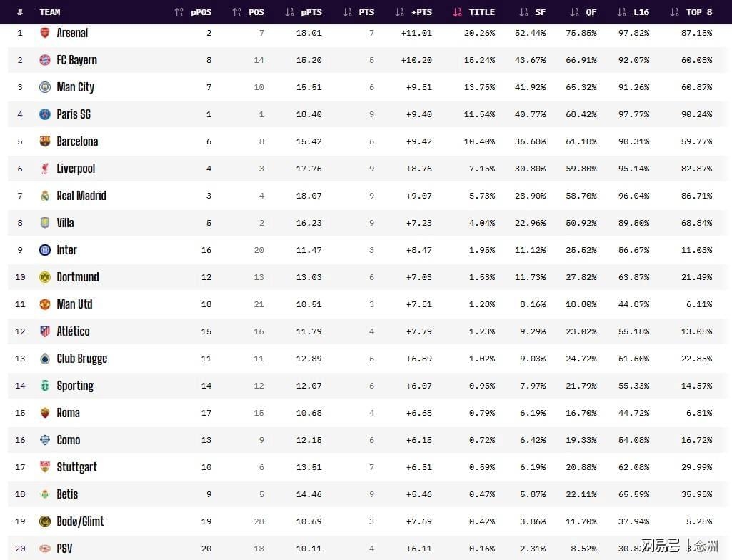Click the FC Bayern crest icon
The height and width of the screenshot is (560, 732).
[45, 60]
